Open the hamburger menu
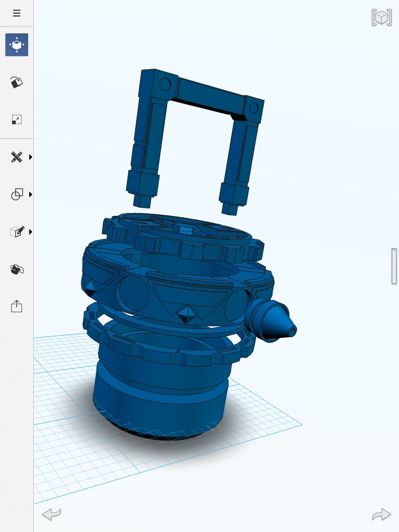The image size is (399, 532). (x=17, y=13)
